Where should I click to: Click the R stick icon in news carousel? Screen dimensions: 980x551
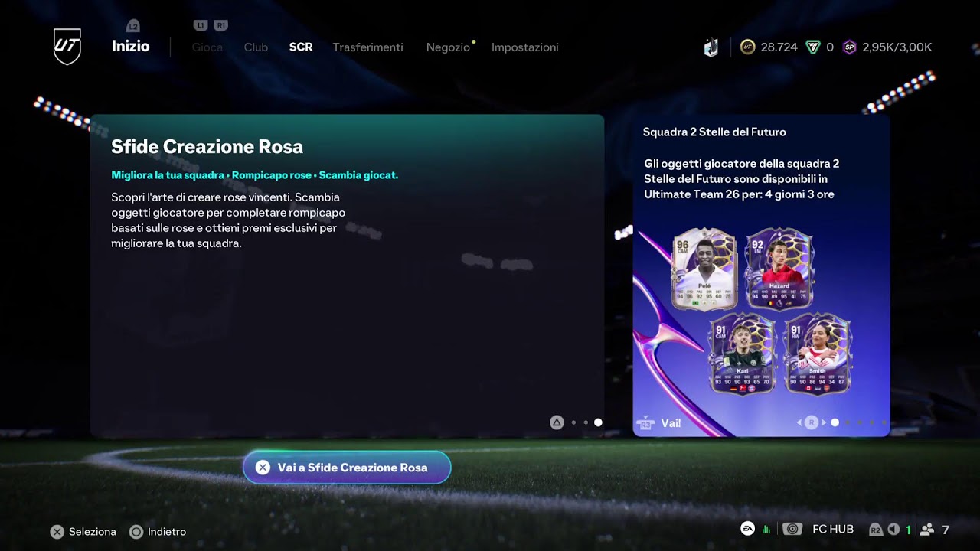click(x=812, y=422)
